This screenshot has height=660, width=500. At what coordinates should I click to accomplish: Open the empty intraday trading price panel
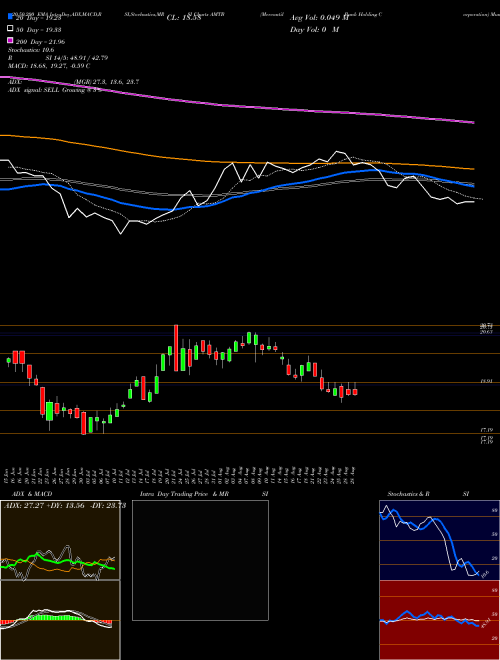(200, 560)
